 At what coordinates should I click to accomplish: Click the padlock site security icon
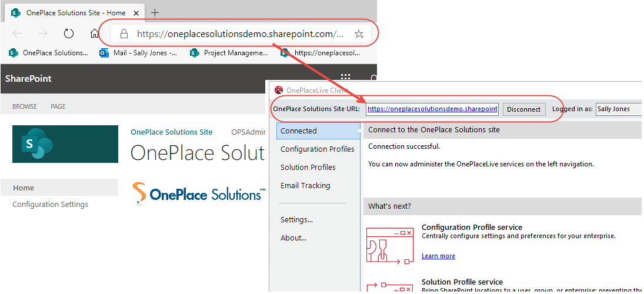[124, 34]
